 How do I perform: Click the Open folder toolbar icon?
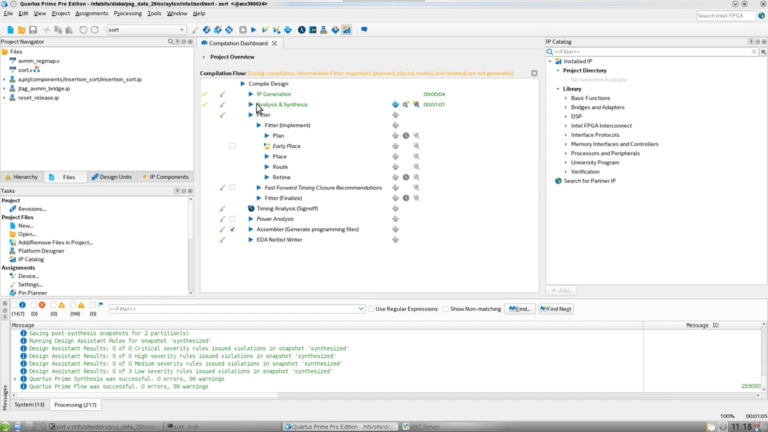[x=22, y=30]
